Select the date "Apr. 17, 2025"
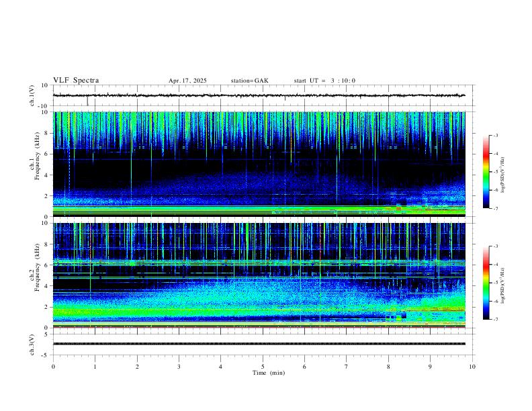 coord(187,81)
